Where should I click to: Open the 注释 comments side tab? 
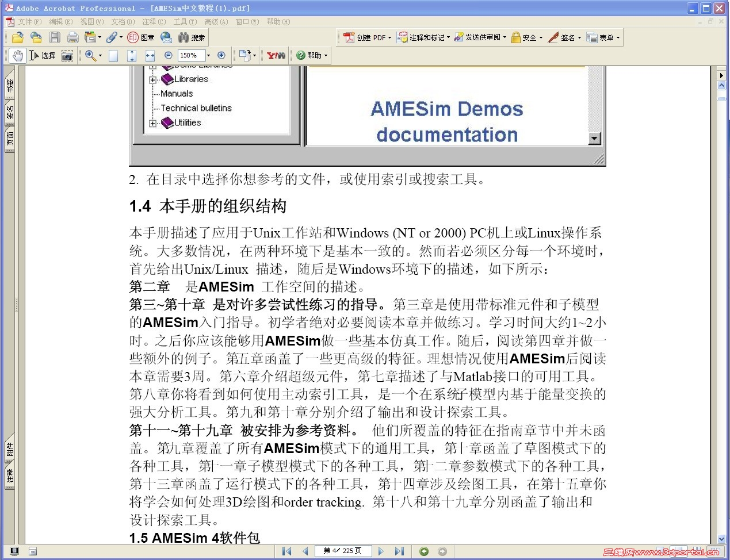(x=10, y=477)
